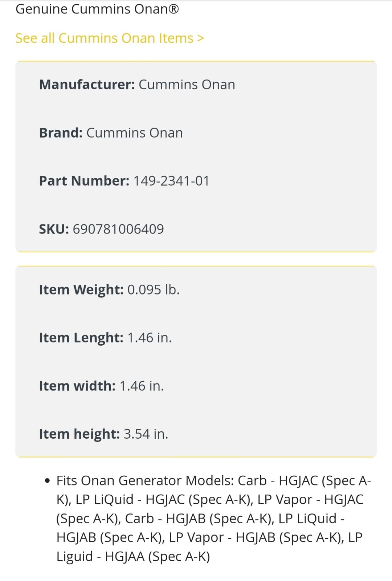Select the SKU 690781006409 value

click(x=118, y=229)
